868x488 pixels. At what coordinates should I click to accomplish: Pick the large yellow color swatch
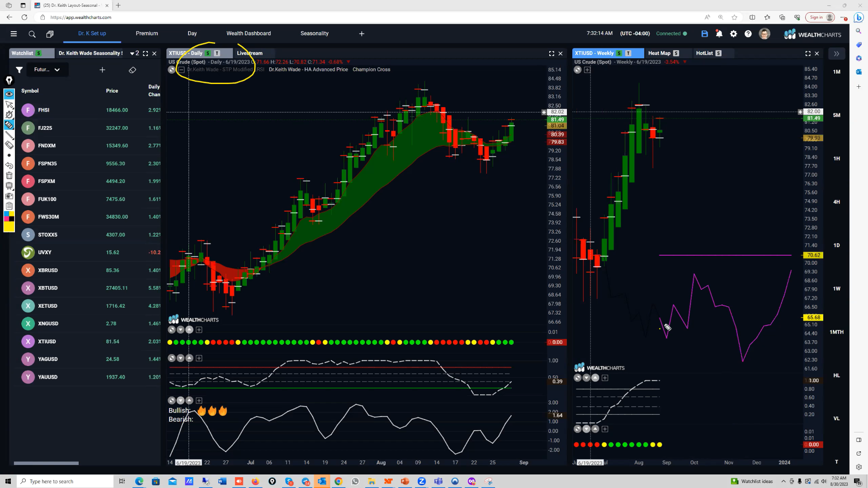click(9, 227)
